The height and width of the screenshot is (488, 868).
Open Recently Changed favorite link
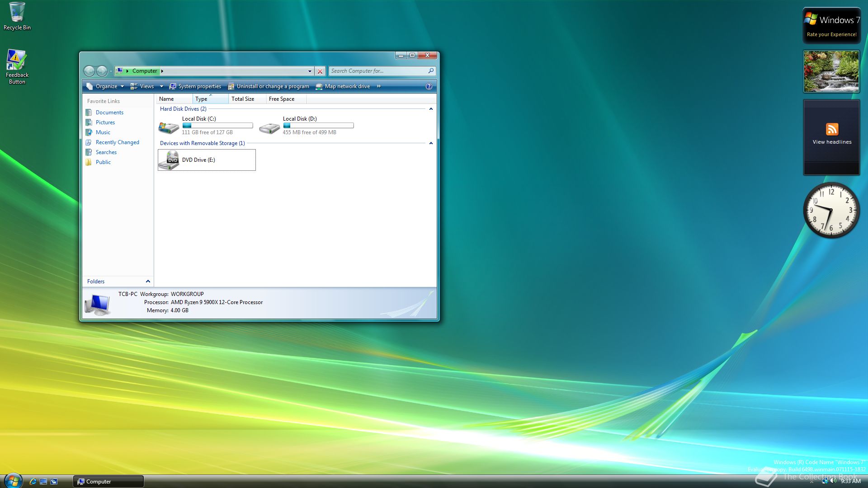pyautogui.click(x=118, y=142)
